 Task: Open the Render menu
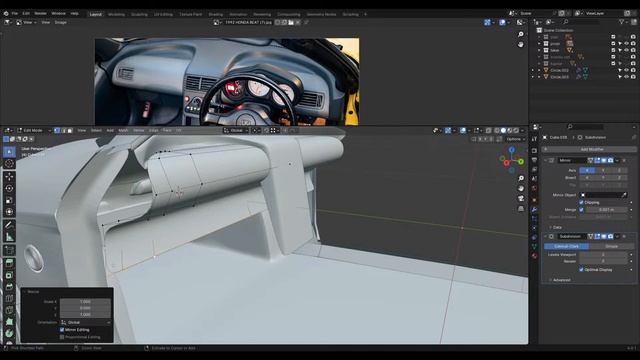(x=40, y=13)
